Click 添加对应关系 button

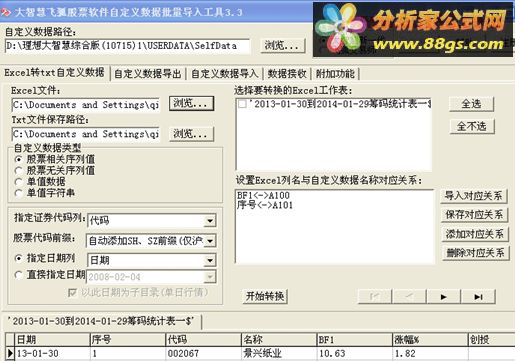[x=475, y=234]
